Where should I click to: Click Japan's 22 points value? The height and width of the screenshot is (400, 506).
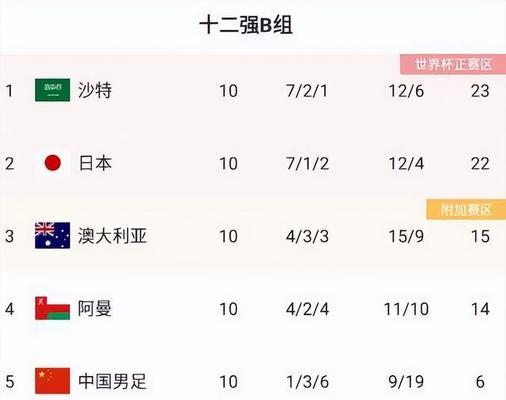point(480,164)
